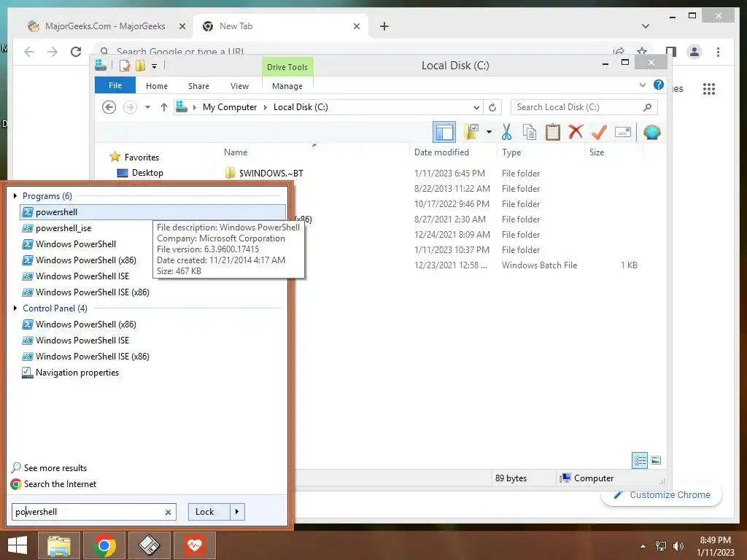This screenshot has height=560, width=747.
Task: Collapse the ribbon with the chevron arrow
Action: point(642,85)
